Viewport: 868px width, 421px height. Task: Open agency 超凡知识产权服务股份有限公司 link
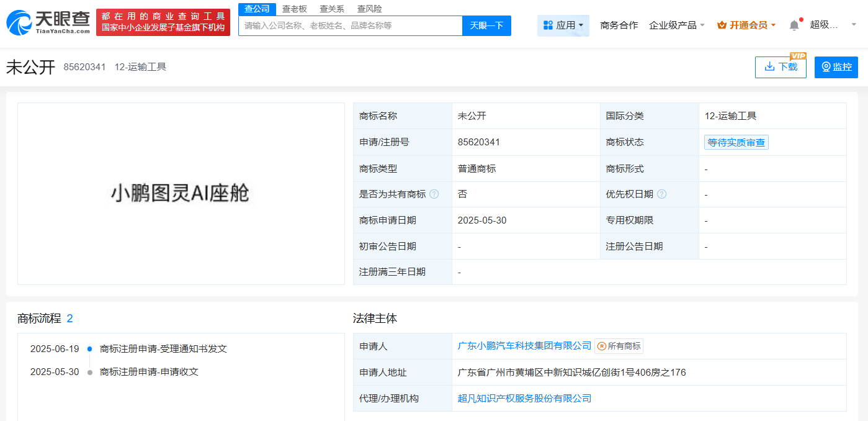tap(524, 399)
